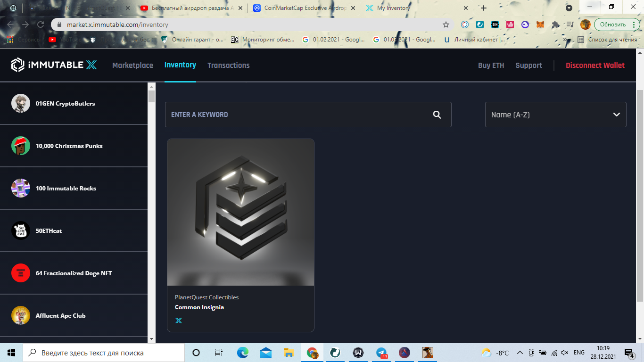Select the Affluent Ape Club collection

[74, 316]
